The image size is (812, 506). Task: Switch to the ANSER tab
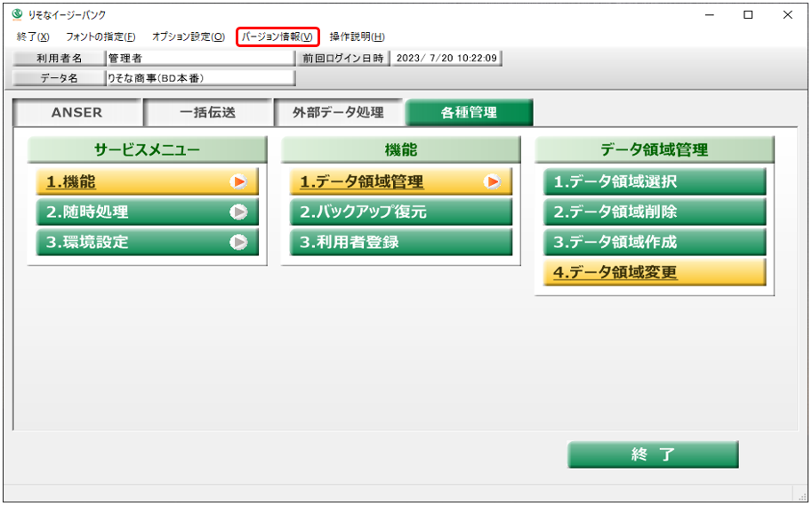76,112
